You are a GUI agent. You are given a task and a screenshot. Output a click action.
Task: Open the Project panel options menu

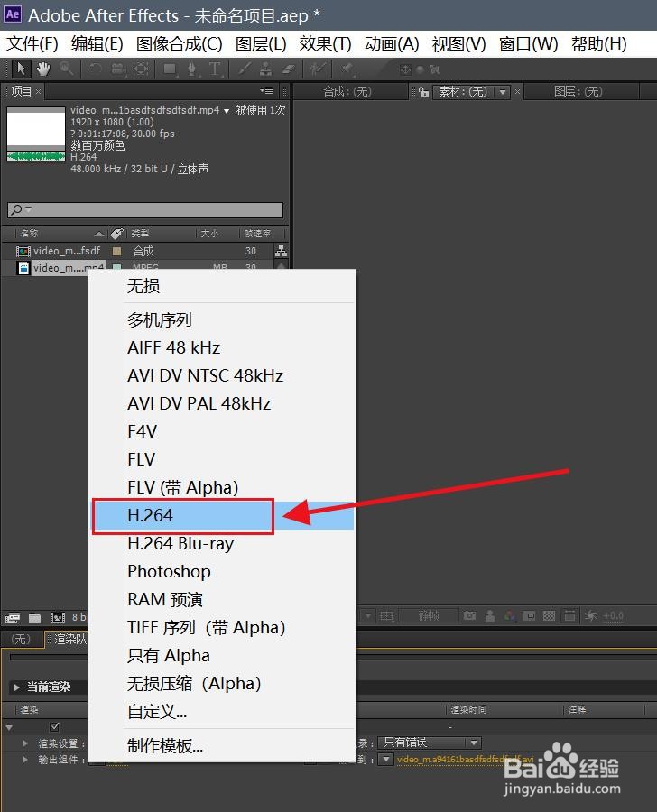point(266,91)
